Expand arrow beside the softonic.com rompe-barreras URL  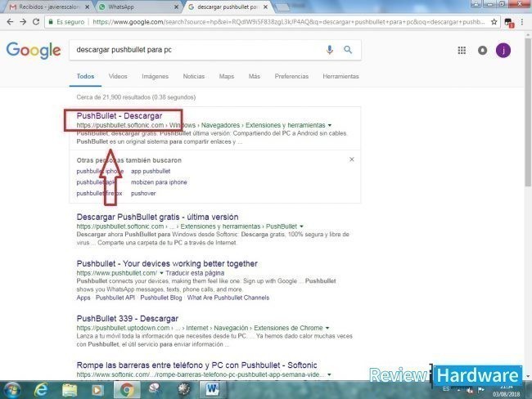coord(329,375)
